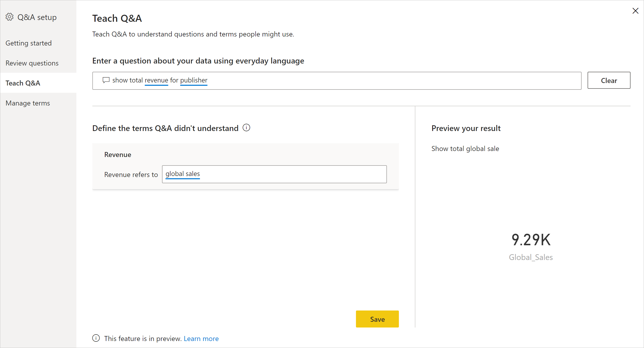Click the settings gear icon in sidebar
The image size is (644, 348).
tap(10, 17)
